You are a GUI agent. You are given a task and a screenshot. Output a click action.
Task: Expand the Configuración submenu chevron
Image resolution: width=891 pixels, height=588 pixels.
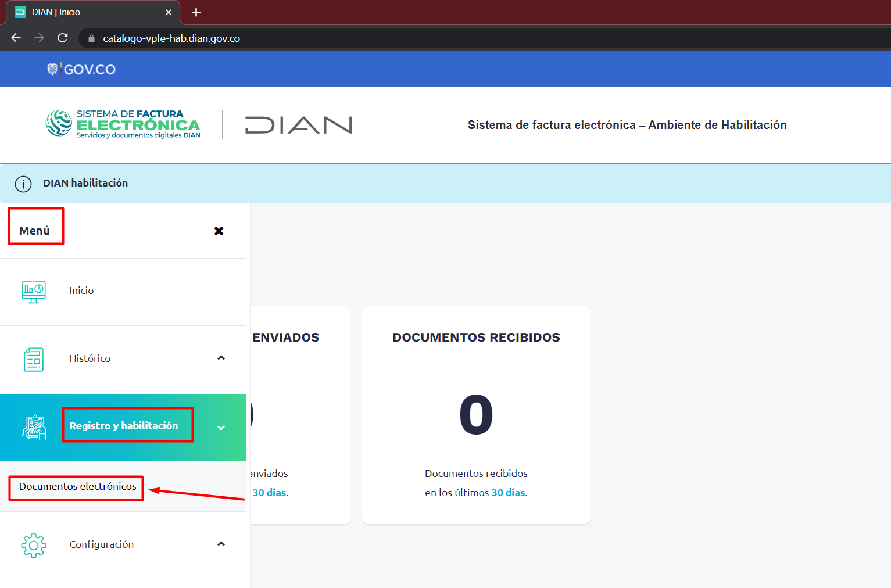pyautogui.click(x=221, y=544)
